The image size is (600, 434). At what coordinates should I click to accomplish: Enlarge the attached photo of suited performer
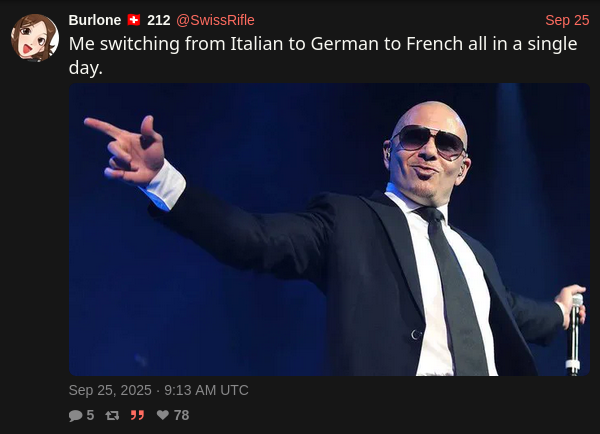[329, 229]
